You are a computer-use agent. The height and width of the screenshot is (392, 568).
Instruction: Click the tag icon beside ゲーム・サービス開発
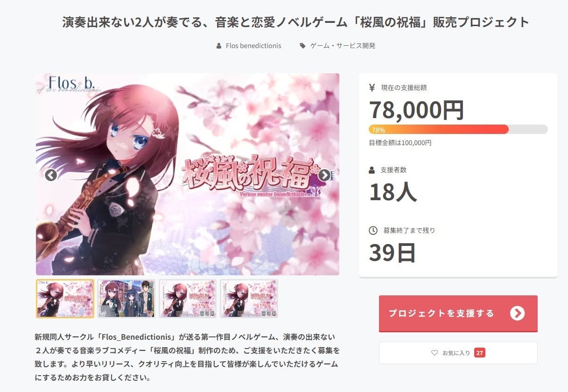(x=302, y=46)
